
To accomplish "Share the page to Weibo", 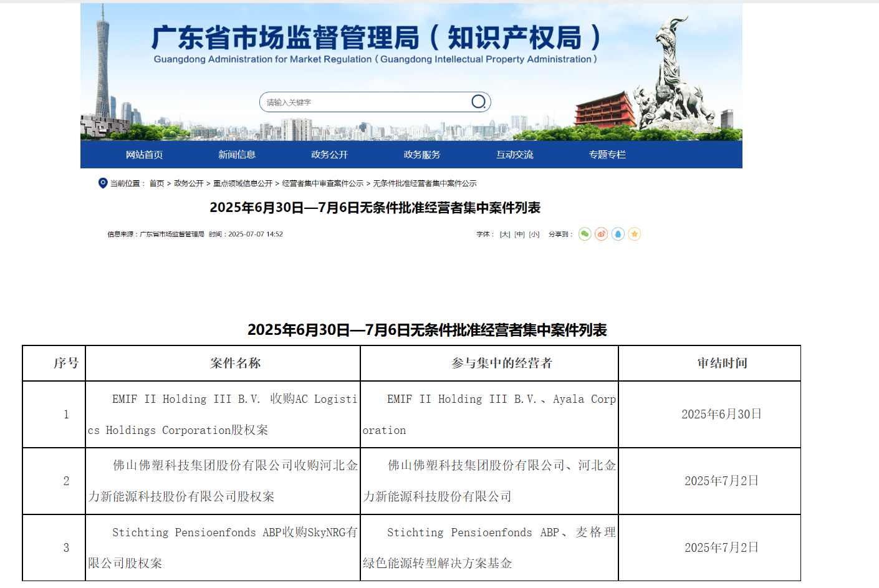I will point(602,234).
